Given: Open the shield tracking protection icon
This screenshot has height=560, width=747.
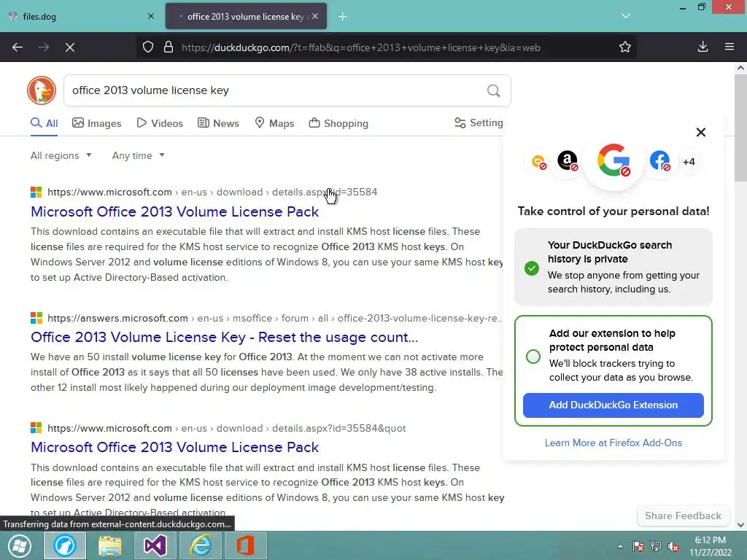Looking at the screenshot, I should (148, 47).
